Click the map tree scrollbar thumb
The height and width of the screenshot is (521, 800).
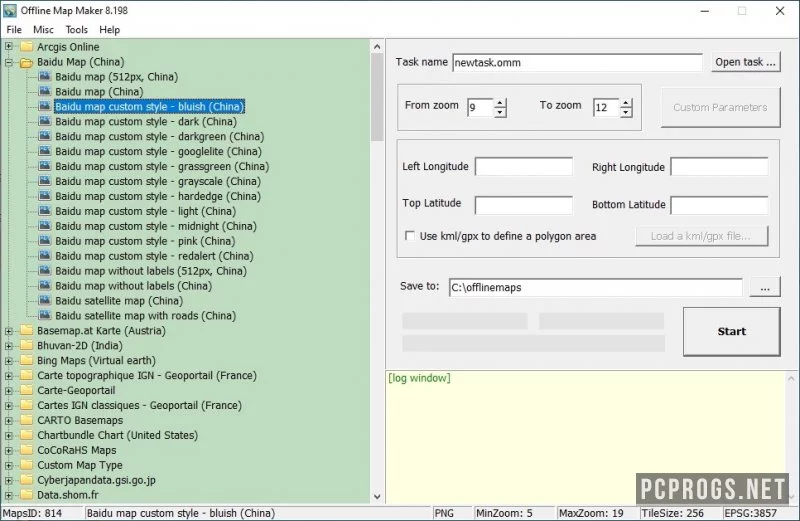click(377, 97)
